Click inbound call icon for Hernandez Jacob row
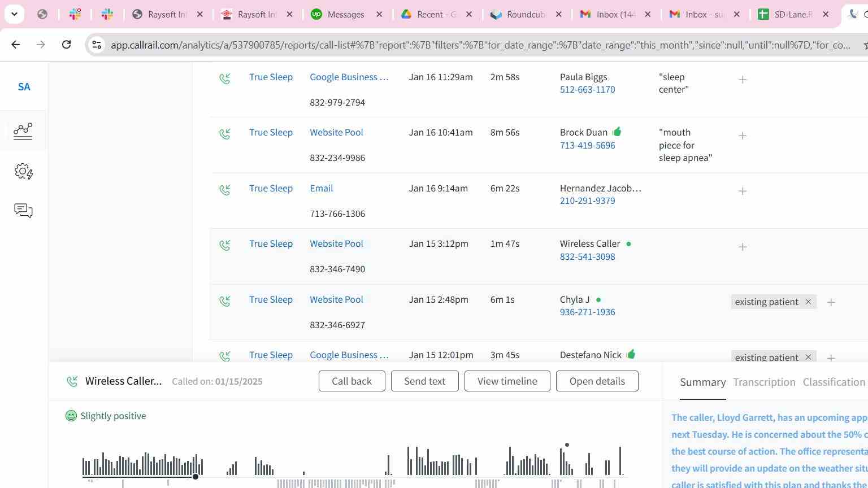This screenshot has width=868, height=488. pos(225,190)
